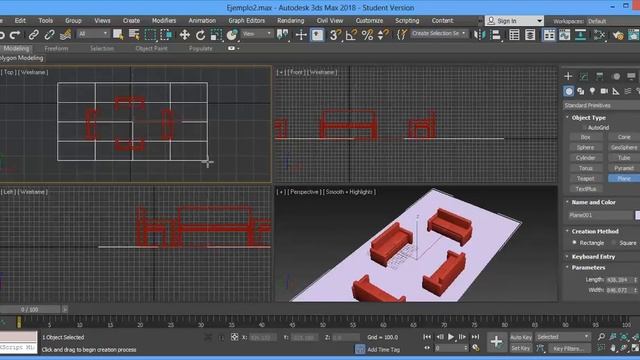This screenshot has height=360, width=640.
Task: Toggle the Scene Explorer icon
Action: click(x=514, y=35)
